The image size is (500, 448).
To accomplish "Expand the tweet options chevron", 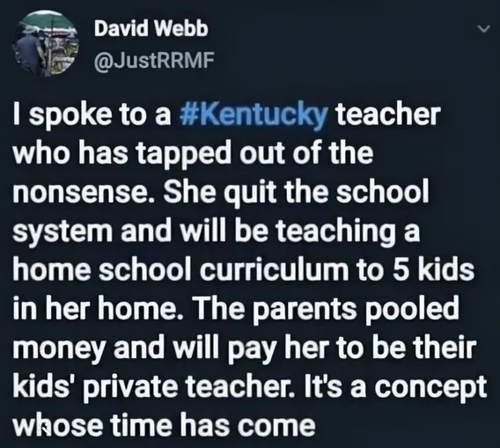I will [x=484, y=29].
